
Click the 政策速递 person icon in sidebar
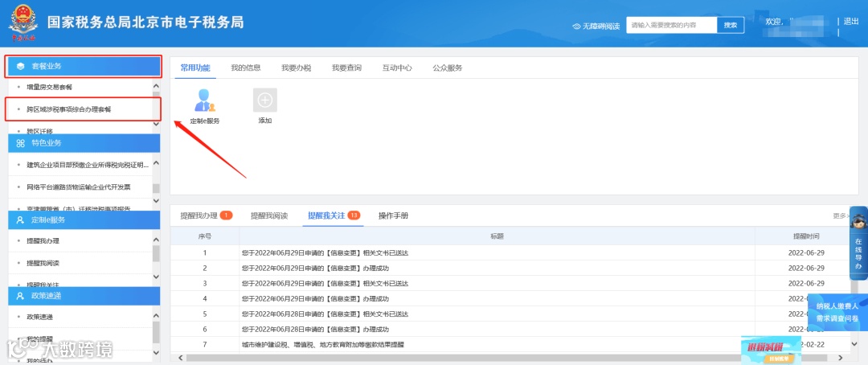pos(20,296)
